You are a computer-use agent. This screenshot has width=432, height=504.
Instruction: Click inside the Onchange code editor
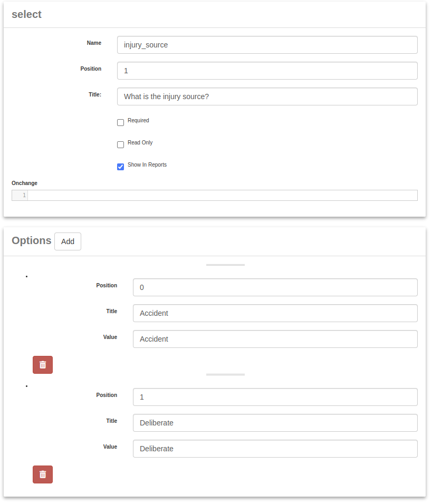pyautogui.click(x=222, y=196)
